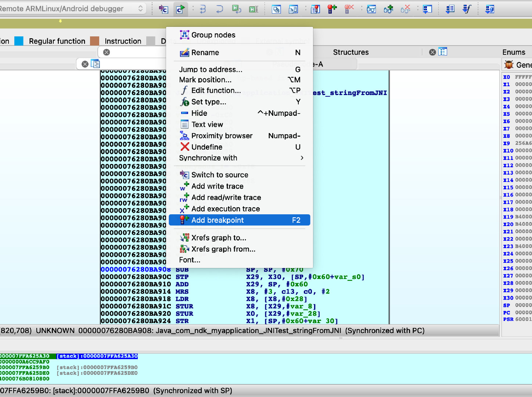This screenshot has height=397, width=532.
Task: Click the yellow navigation band
Action: (266, 24)
